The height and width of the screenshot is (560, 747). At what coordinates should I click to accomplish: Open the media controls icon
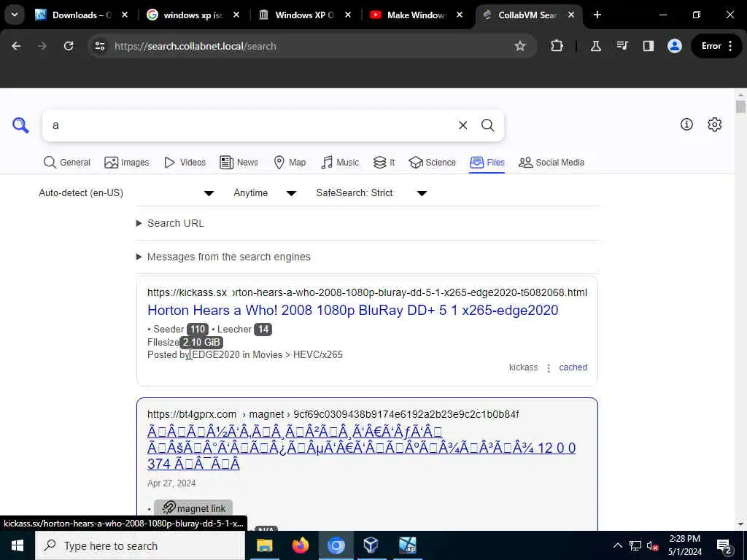click(x=622, y=46)
